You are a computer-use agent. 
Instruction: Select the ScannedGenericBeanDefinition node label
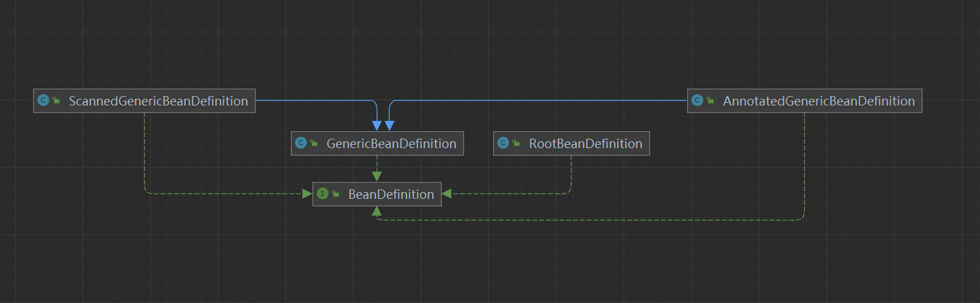(158, 101)
